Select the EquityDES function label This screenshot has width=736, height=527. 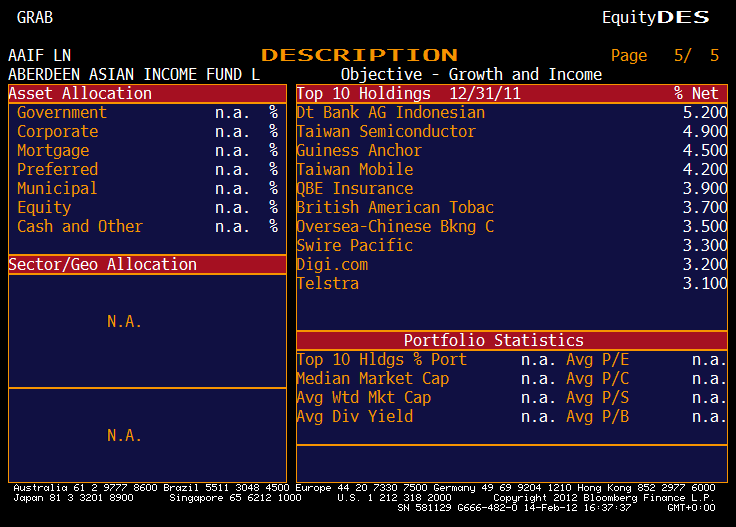click(655, 17)
